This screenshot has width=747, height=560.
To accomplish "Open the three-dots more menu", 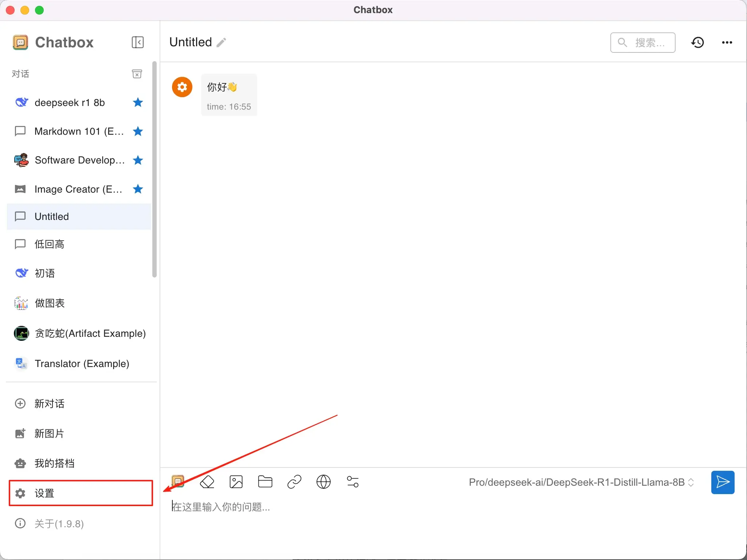I will click(727, 43).
